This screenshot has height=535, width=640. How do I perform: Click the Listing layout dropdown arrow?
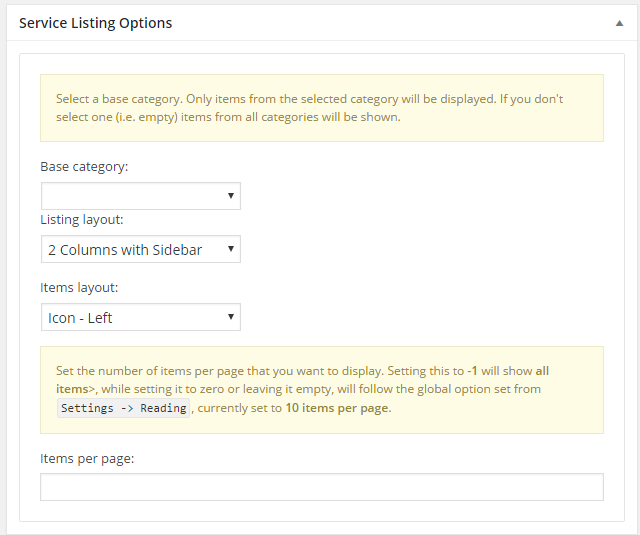pyautogui.click(x=231, y=249)
